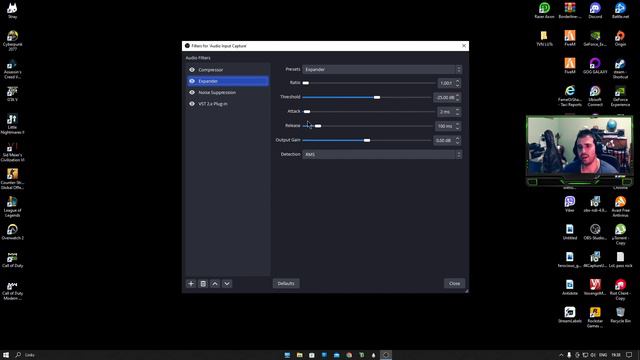Click the Close button in Filters dialog
This screenshot has width=640, height=360.
tap(454, 284)
